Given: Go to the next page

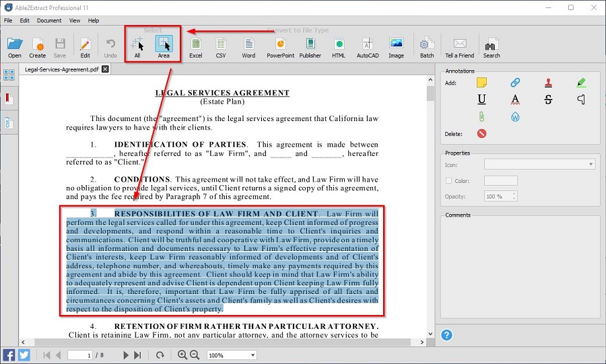Looking at the screenshot, I should click(126, 355).
